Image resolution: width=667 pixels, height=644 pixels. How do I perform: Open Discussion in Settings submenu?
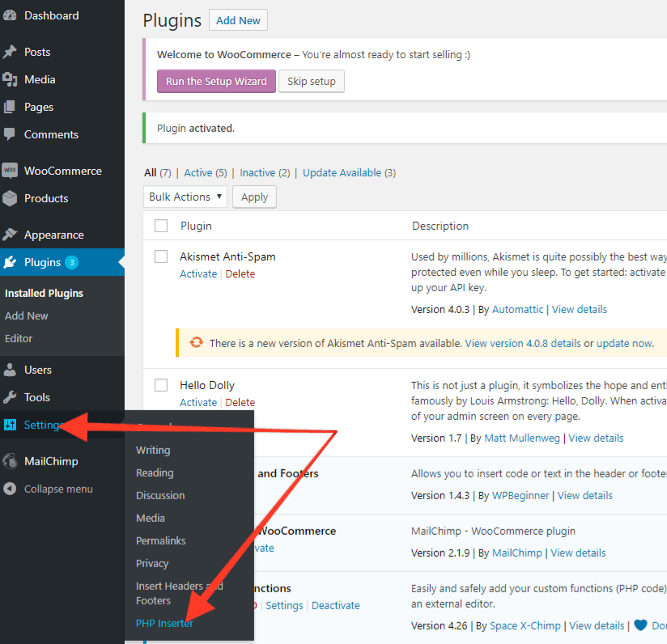pos(160,495)
